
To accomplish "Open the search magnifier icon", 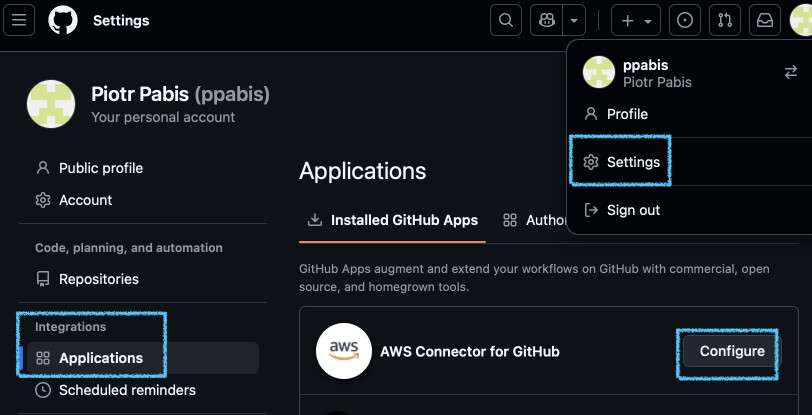I will (507, 20).
